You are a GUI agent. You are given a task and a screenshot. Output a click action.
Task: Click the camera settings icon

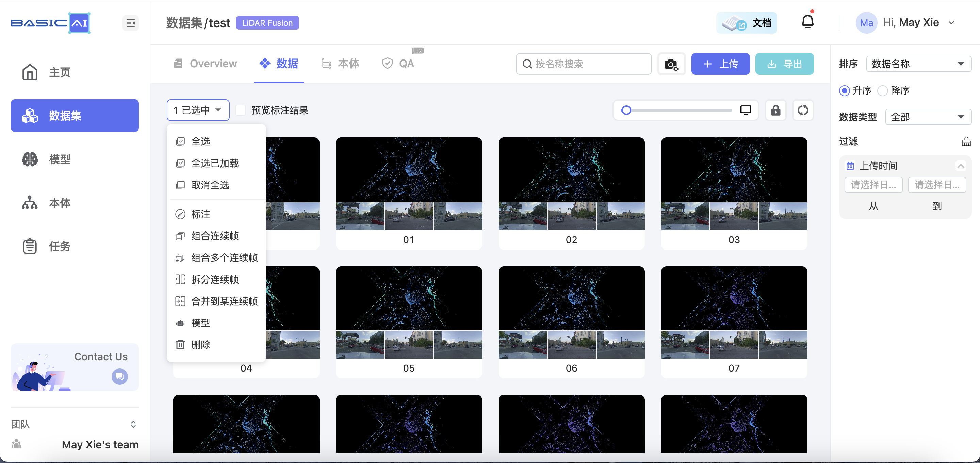tap(671, 64)
